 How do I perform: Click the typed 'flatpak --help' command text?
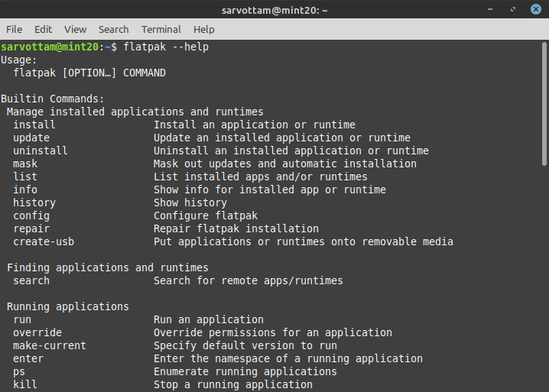tap(166, 47)
